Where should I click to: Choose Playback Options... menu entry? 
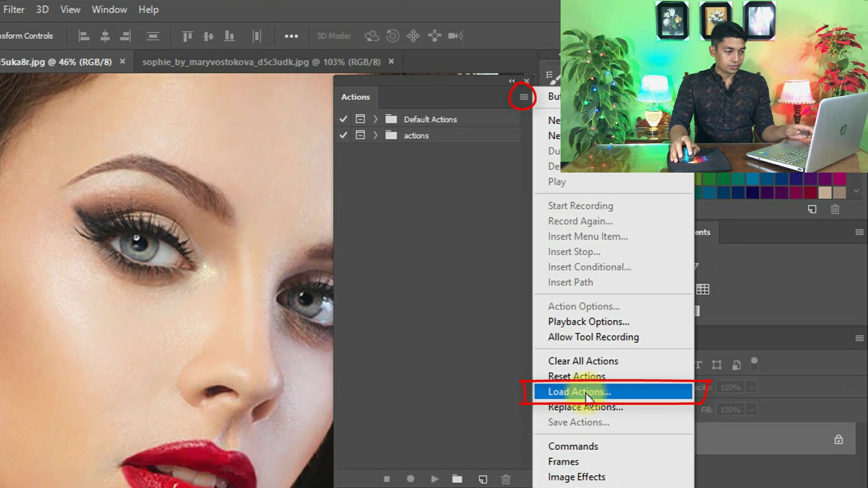pos(613,322)
